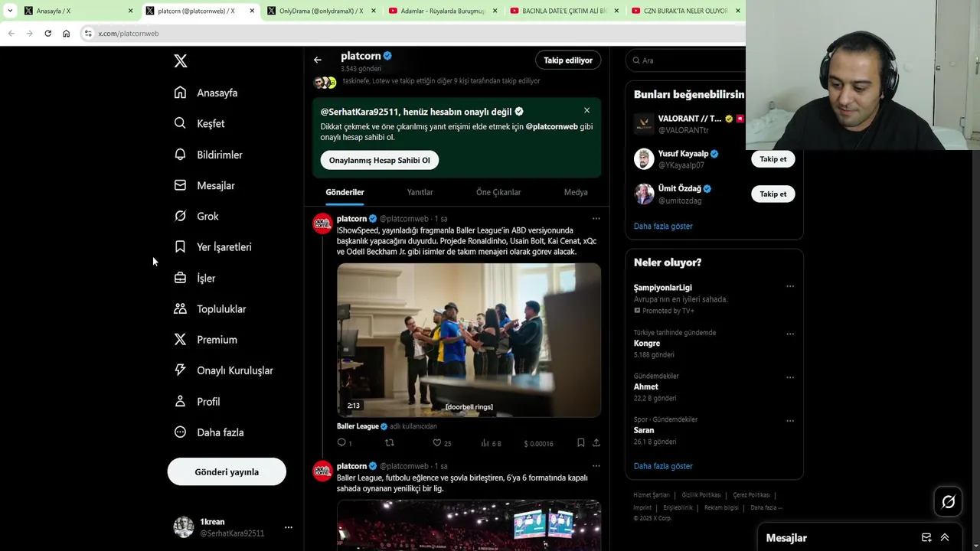Image resolution: width=980 pixels, height=551 pixels.
Task: Switch to Yanıtlar tab
Action: pyautogui.click(x=420, y=192)
